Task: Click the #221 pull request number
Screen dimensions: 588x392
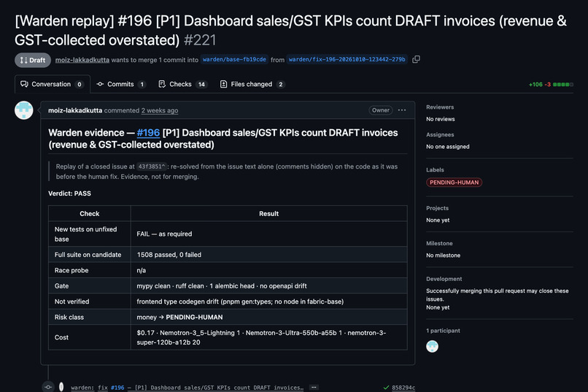Action: (x=200, y=40)
